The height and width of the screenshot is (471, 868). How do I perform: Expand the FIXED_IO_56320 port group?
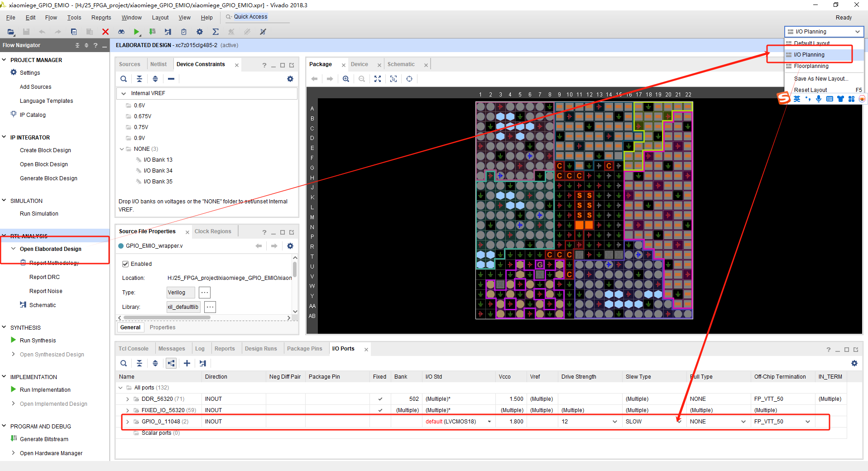128,410
